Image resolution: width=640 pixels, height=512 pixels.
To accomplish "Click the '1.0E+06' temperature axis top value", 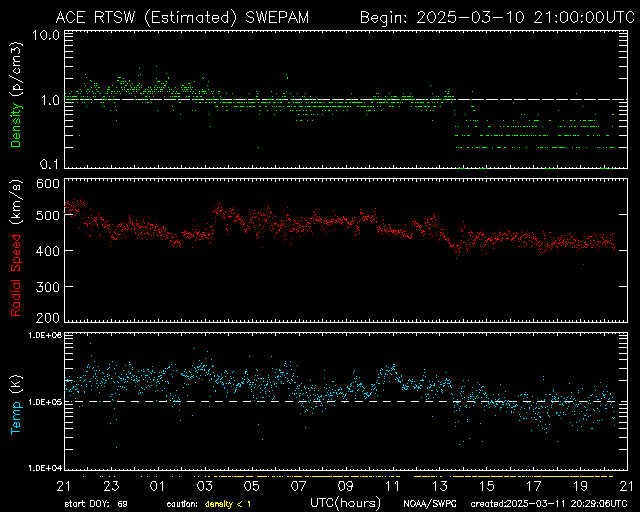I will tap(45, 335).
